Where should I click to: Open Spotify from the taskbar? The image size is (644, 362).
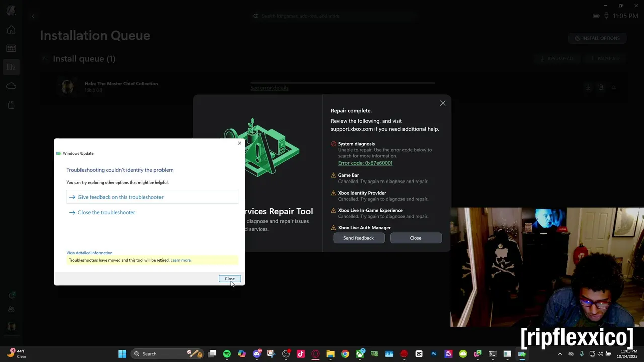point(227,354)
